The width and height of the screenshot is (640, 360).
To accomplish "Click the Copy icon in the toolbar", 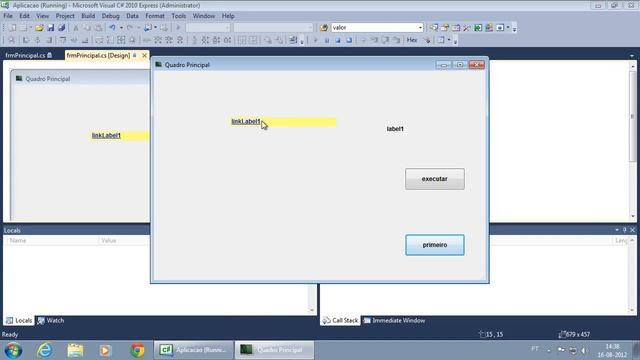I will 87,28.
